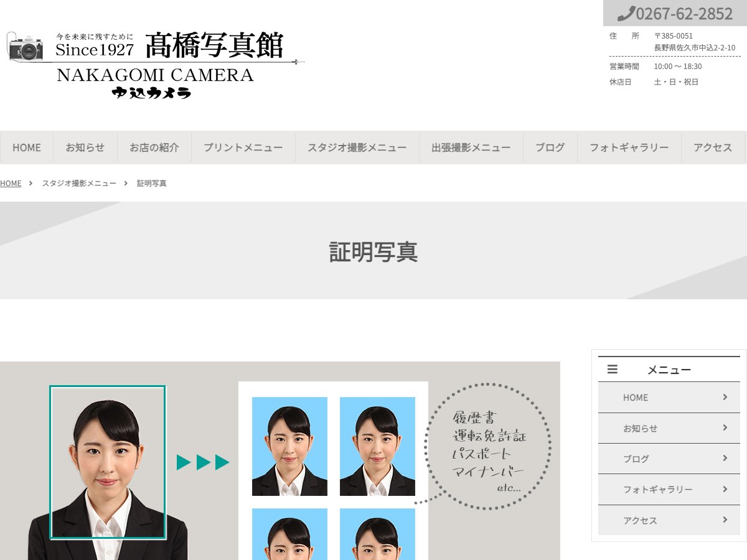Image resolution: width=747 pixels, height=560 pixels.
Task: Select フォトギャラリー in sidebar menu
Action: tap(669, 489)
